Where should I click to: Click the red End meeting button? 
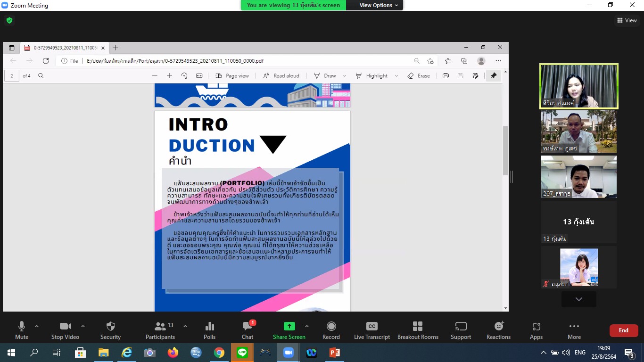tap(623, 330)
